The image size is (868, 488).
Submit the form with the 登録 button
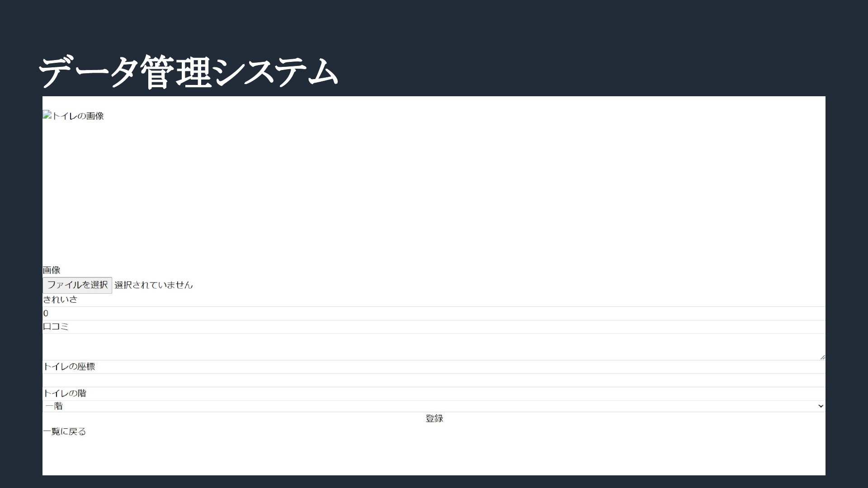coord(434,419)
